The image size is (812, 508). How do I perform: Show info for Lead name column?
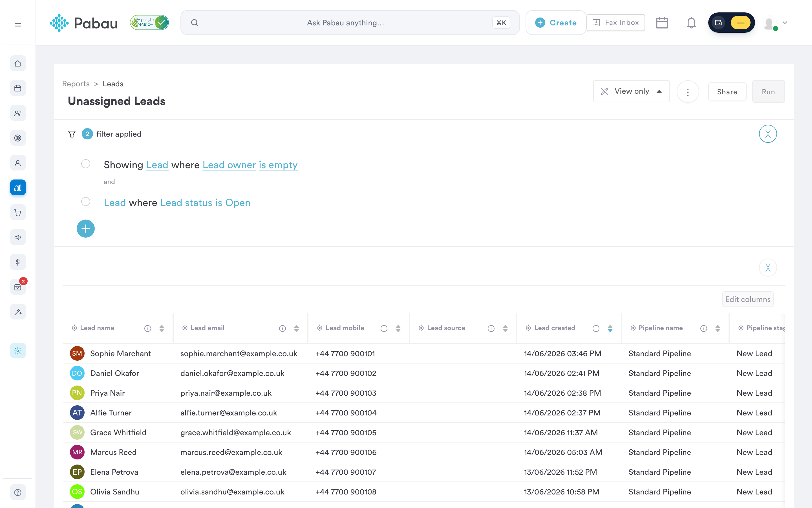(148, 328)
